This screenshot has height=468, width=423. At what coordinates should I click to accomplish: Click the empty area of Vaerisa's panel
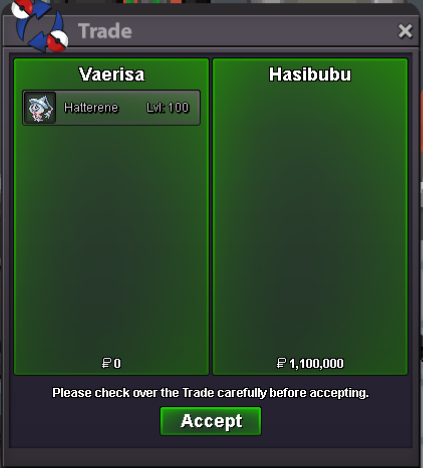(111, 240)
